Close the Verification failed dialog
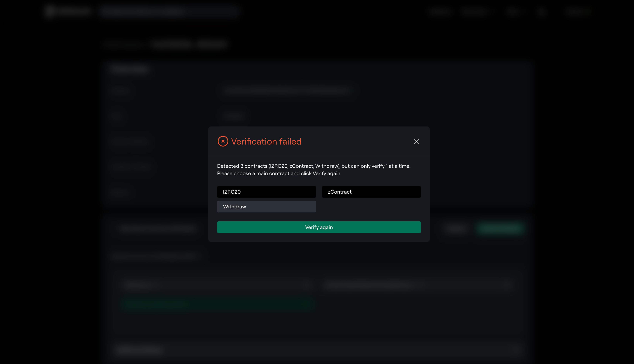 [416, 141]
